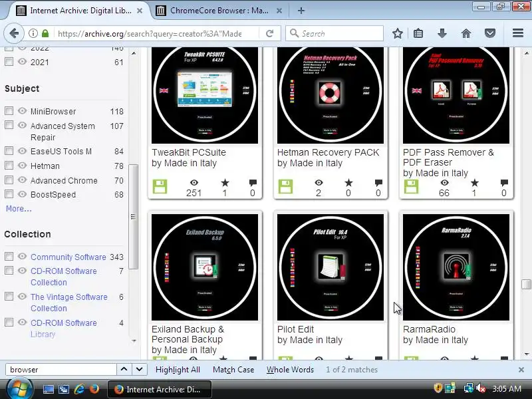532x399 pixels.
Task: Reload the page with the refresh icon
Action: click(x=270, y=33)
